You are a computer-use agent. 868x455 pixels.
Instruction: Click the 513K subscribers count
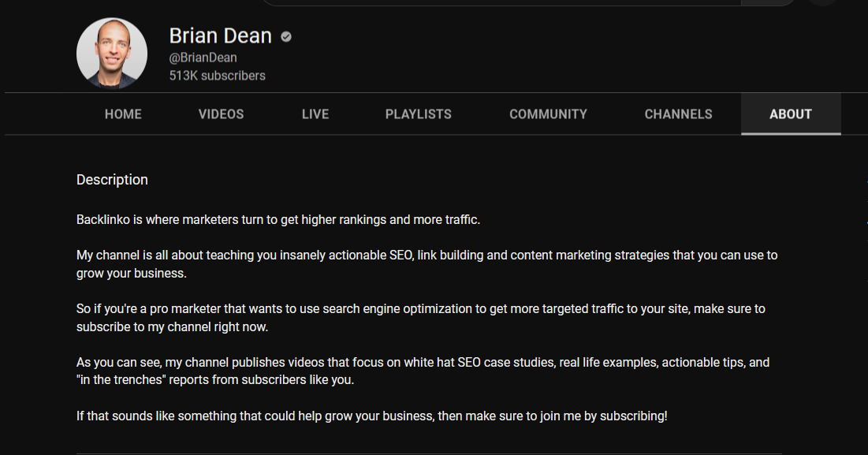click(x=217, y=76)
